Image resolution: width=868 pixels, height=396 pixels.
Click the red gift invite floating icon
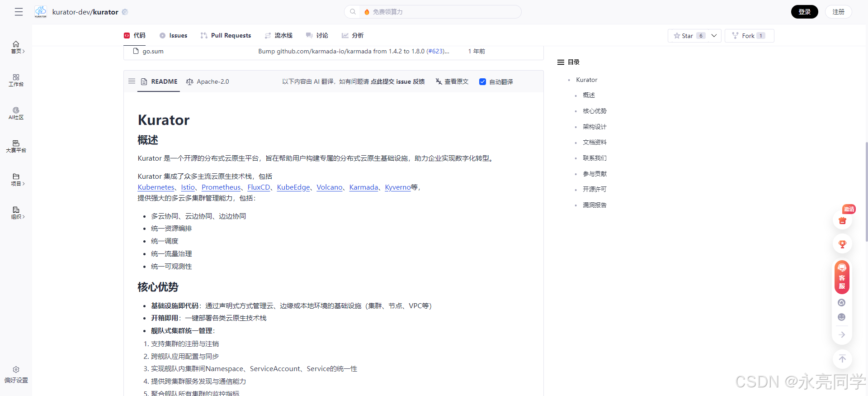[842, 220]
